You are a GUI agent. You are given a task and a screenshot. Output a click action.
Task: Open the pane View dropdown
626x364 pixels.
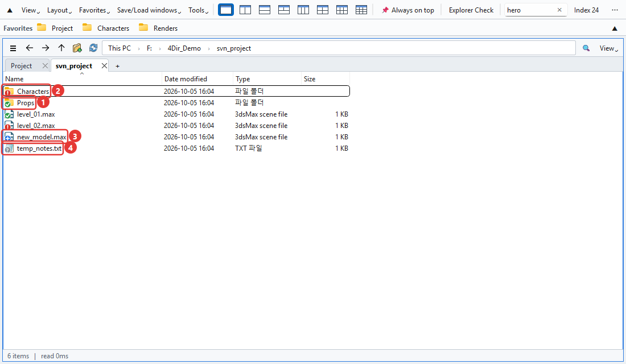click(x=608, y=48)
